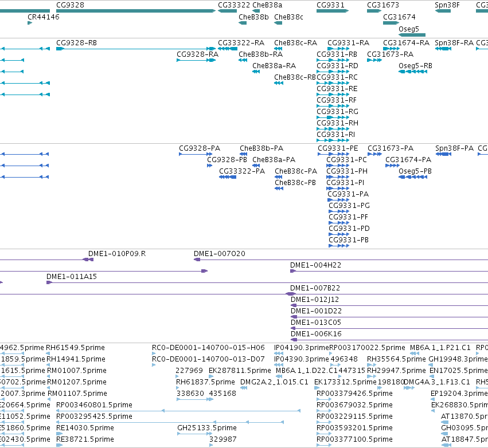Viewport: 488px width, 448px height.
Task: Select the RP003460801.5prime EST label
Action: coord(94,405)
